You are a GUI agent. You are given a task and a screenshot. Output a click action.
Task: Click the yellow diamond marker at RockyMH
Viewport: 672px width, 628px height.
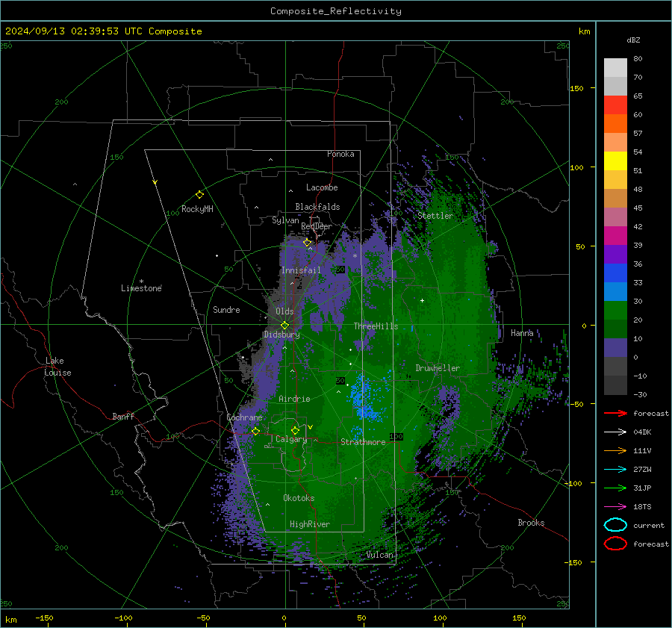(x=199, y=195)
